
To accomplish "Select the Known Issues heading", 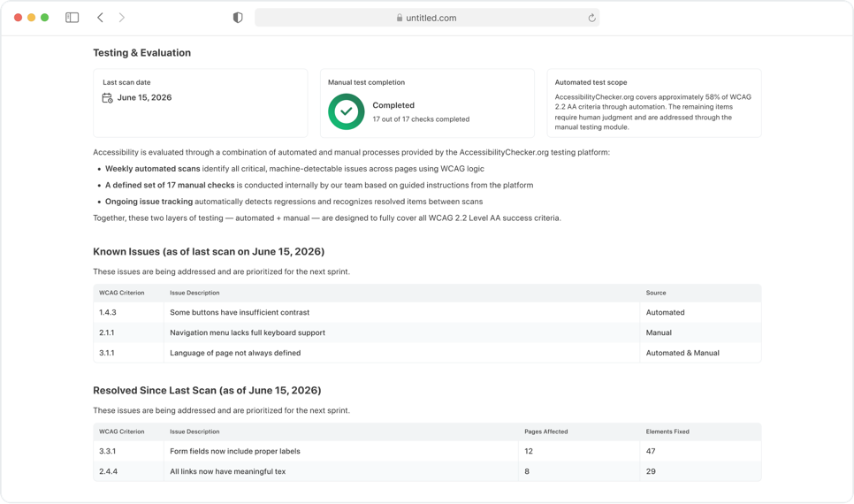I will pyautogui.click(x=209, y=252).
